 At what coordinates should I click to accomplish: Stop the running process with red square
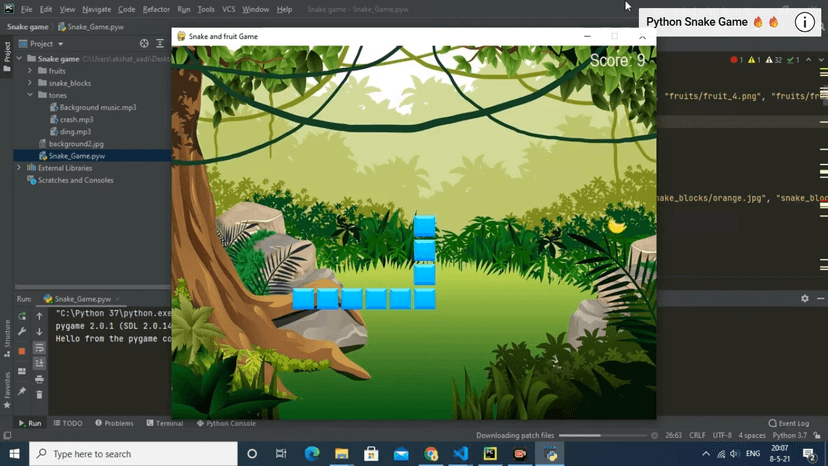point(22,351)
